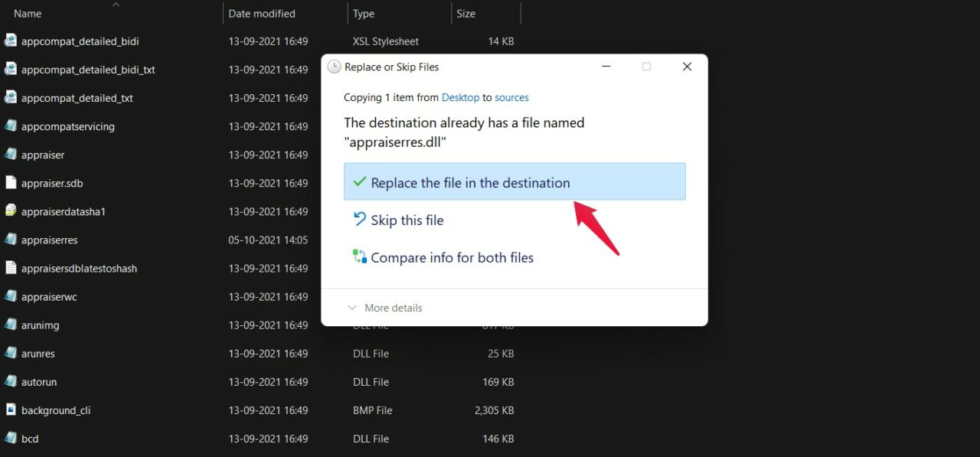Click the 05-10-2021 14:05 date of appraiserres
Screen dimensions: 980x457
point(268,240)
